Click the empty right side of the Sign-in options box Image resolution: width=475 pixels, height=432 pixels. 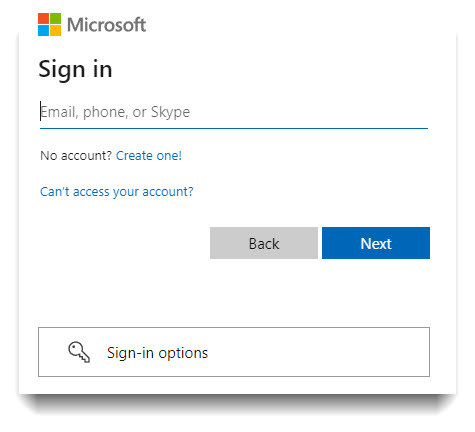click(x=319, y=352)
